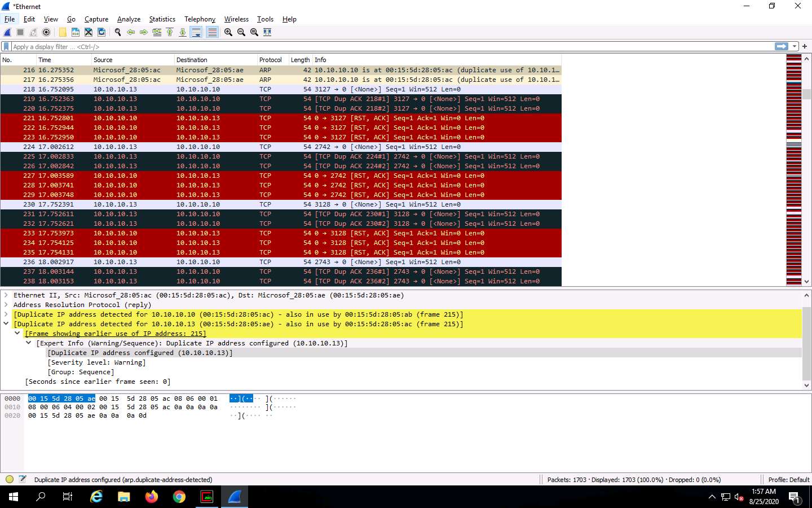Open capture options gear icon
The width and height of the screenshot is (812, 508).
point(46,32)
